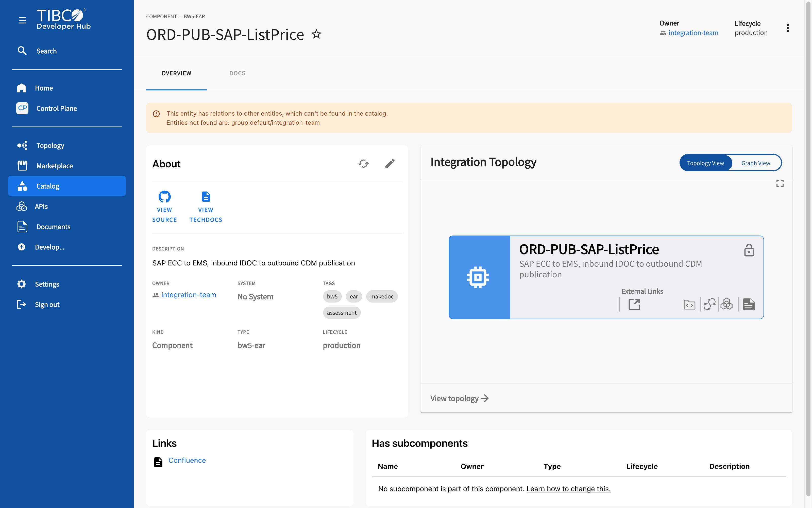Click the TIBCO Developer Hub logo

(x=63, y=19)
